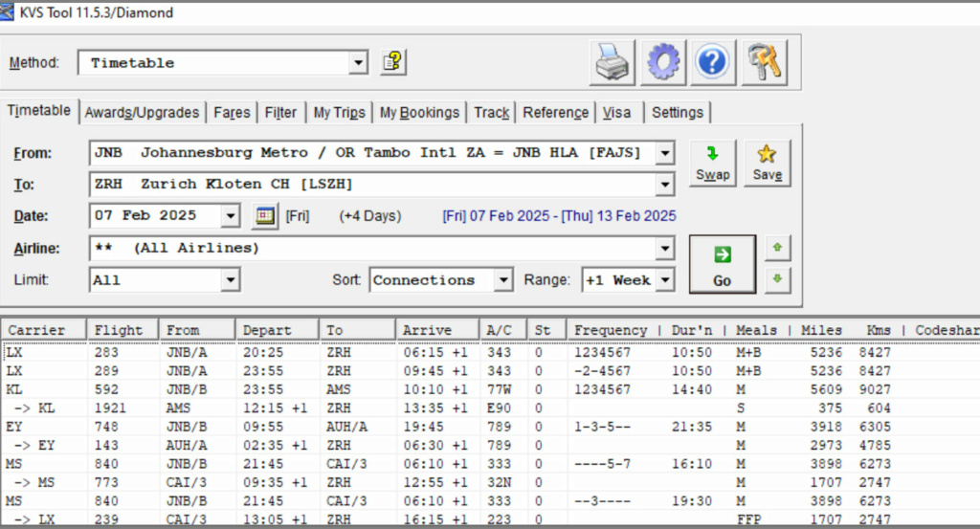Select the EY 143 connection row

(490, 446)
